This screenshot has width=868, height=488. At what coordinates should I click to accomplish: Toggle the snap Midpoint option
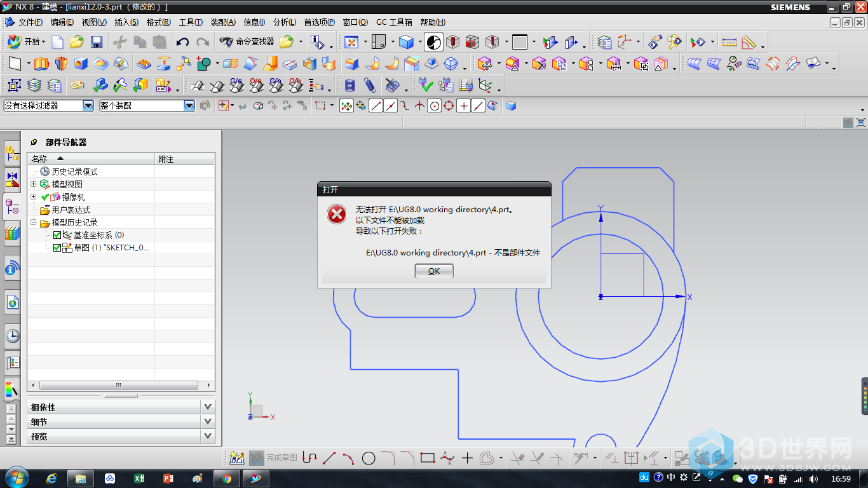click(x=391, y=106)
